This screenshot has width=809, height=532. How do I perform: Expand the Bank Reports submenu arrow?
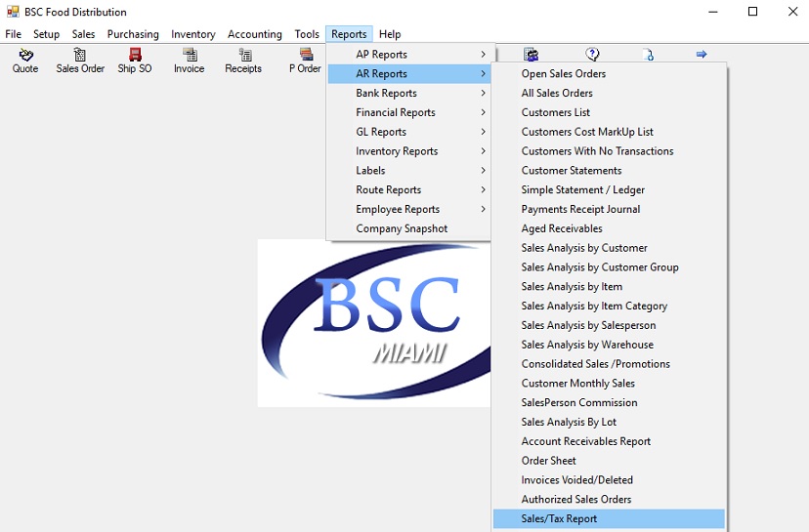pos(483,93)
